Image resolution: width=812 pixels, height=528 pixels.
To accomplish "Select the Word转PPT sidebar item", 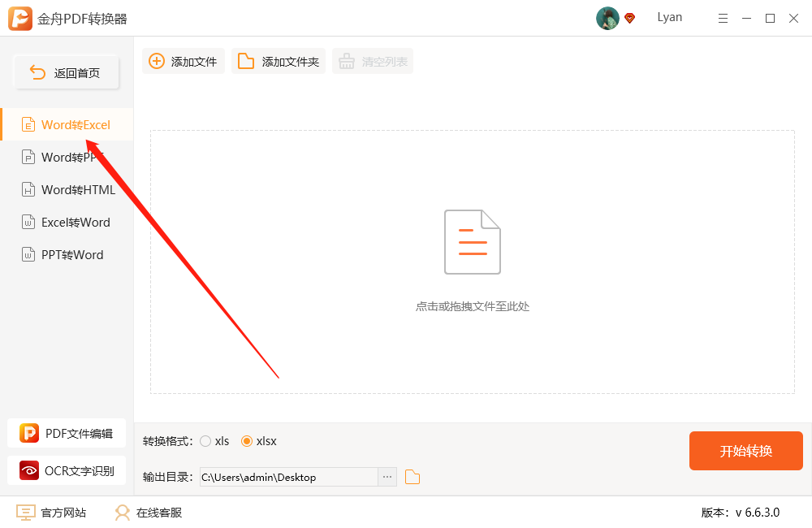I will click(x=67, y=157).
